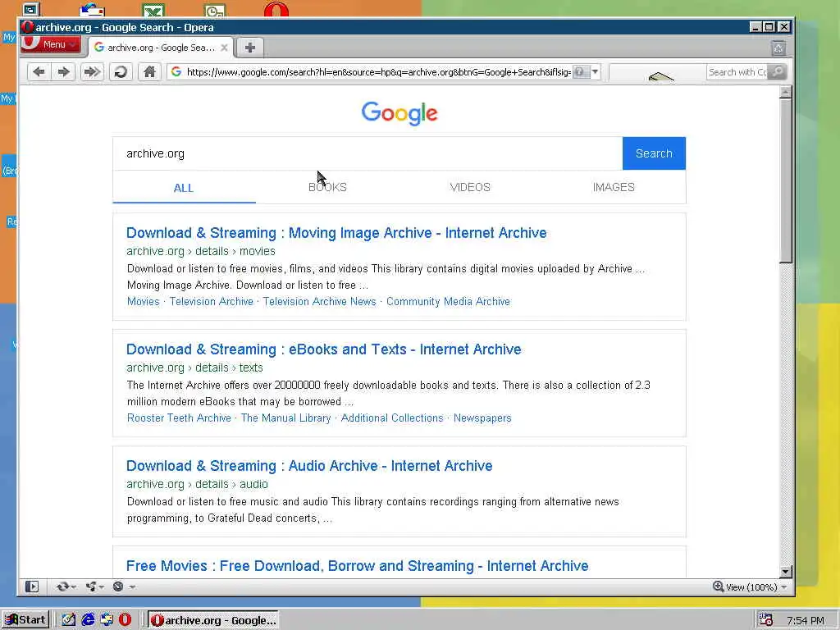This screenshot has width=840, height=630.
Task: Open Free Movies Internet Archive result
Action: coord(358,566)
